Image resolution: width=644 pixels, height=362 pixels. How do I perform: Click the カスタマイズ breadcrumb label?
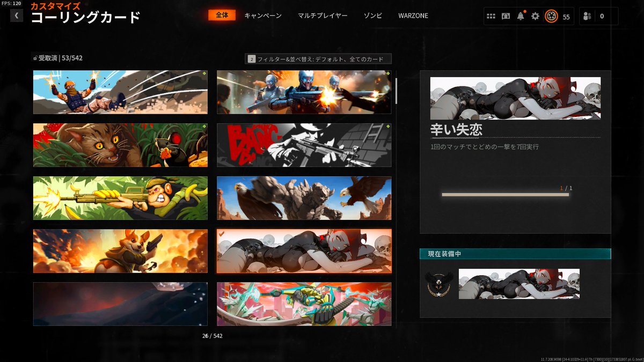click(x=55, y=6)
